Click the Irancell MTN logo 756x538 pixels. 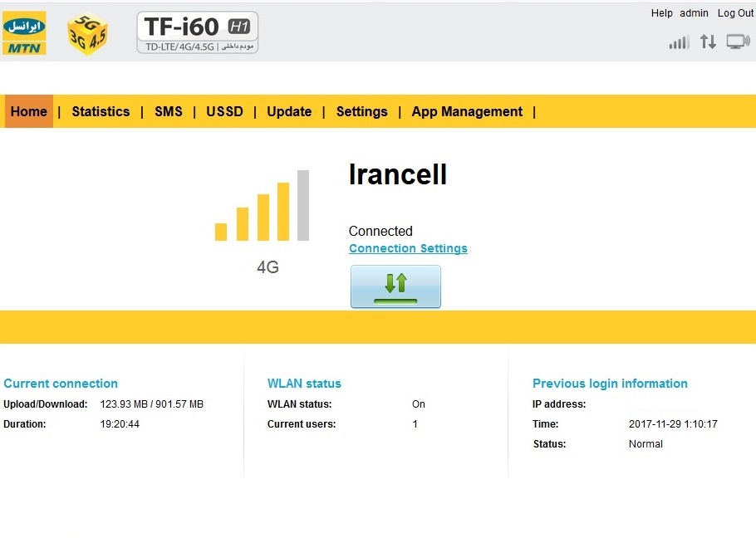24,32
